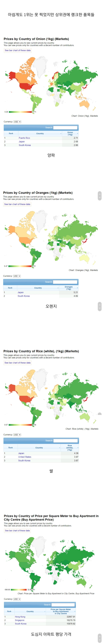Viewport: 104px width, 644px height.
Task: Click the up chevron beside the Oranges title
Action: click(x=100, y=194)
